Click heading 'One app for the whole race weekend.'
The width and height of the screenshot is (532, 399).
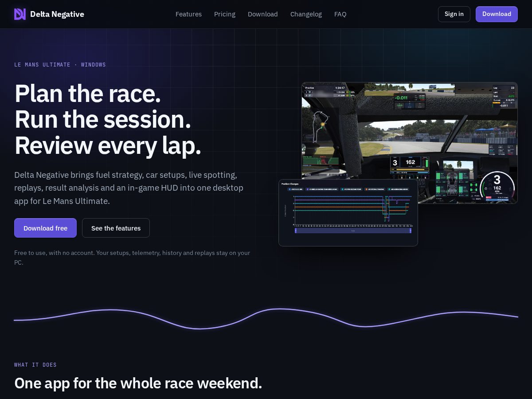coord(138,383)
